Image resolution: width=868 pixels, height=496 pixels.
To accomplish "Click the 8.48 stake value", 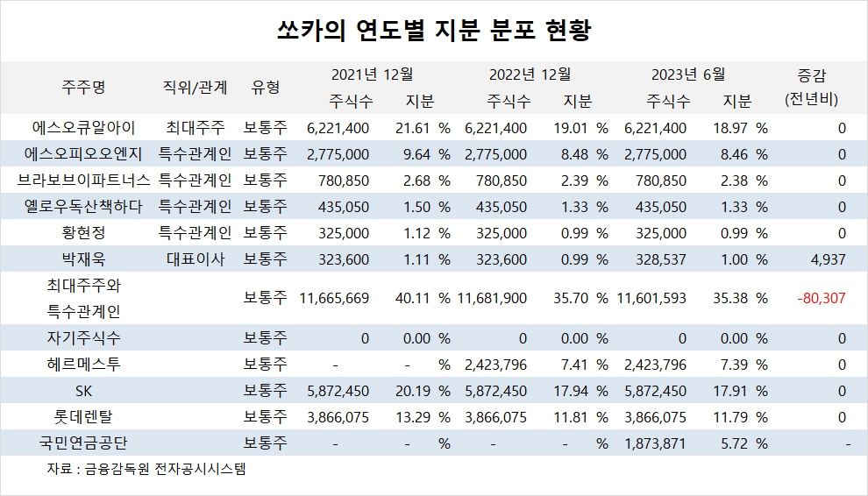I will [574, 154].
